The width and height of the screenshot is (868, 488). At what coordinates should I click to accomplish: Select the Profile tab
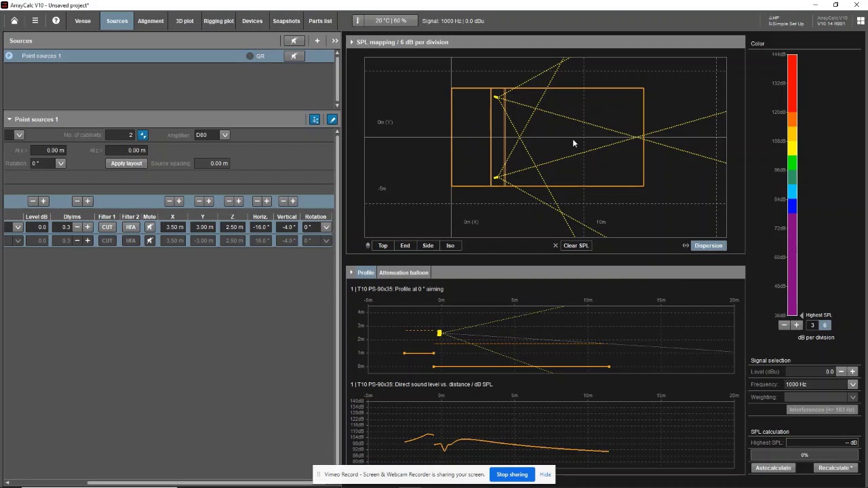366,272
